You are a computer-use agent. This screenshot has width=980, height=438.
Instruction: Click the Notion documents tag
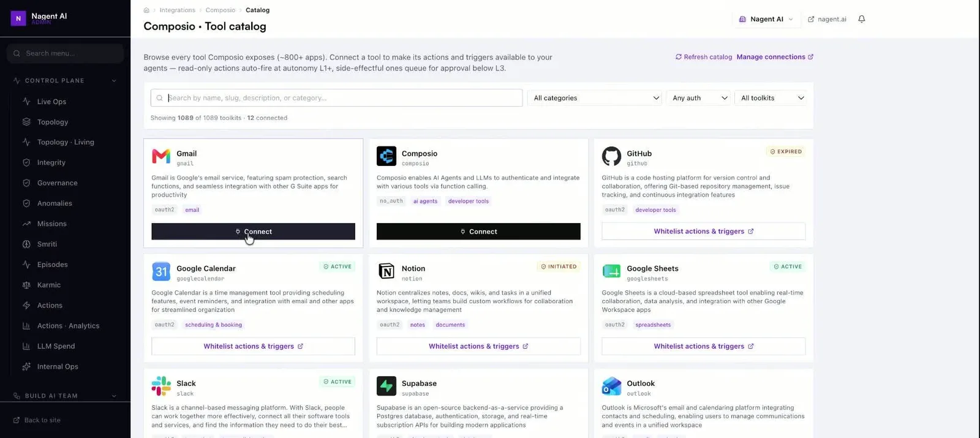(450, 325)
